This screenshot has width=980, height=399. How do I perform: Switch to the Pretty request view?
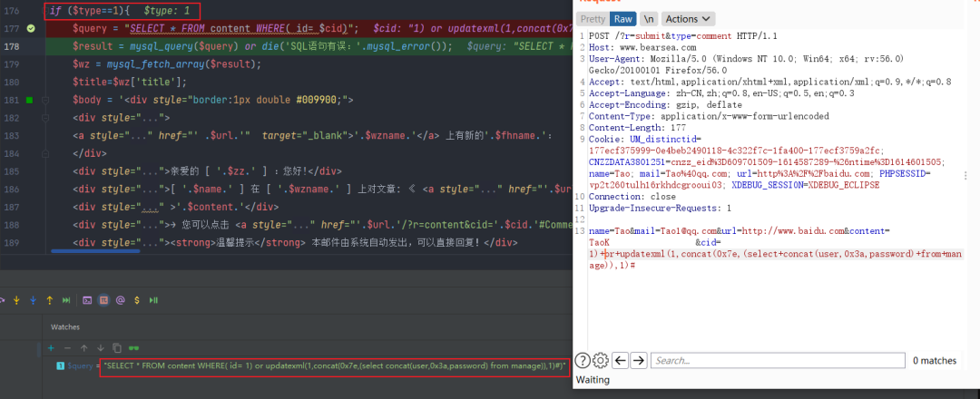pyautogui.click(x=593, y=19)
